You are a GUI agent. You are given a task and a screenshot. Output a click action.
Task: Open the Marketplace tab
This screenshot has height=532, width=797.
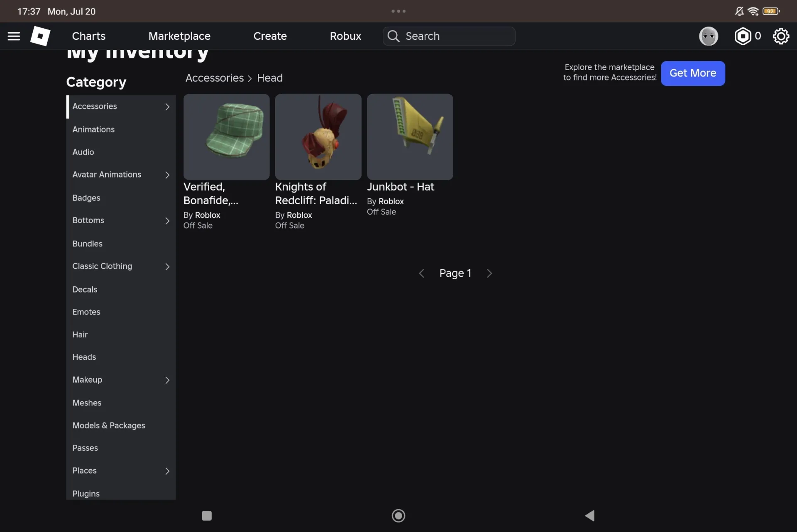(x=179, y=36)
